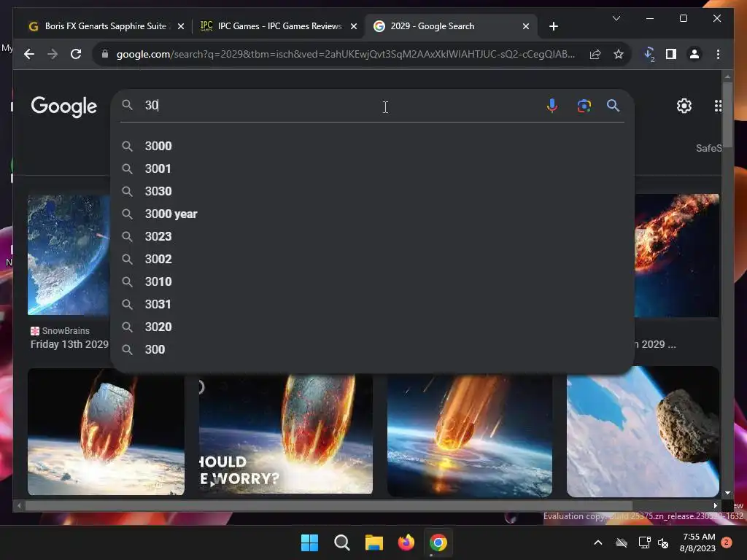This screenshot has width=747, height=560.
Task: Open the Chrome profile avatar
Action: point(694,54)
